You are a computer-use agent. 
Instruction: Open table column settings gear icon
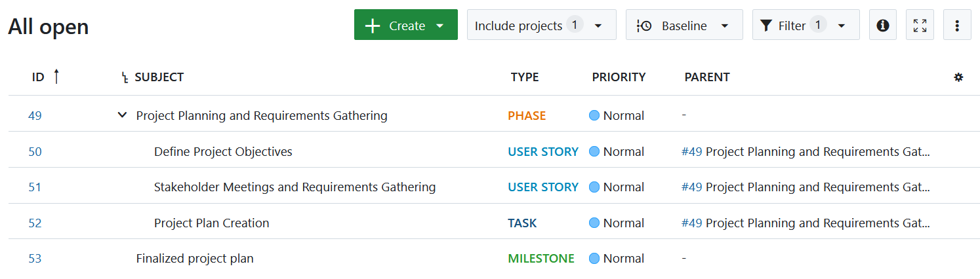[x=958, y=77]
